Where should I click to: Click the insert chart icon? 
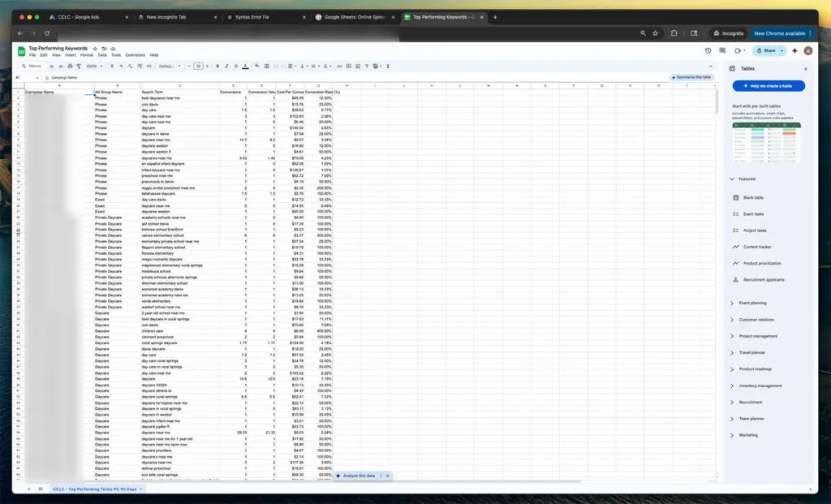[356, 65]
